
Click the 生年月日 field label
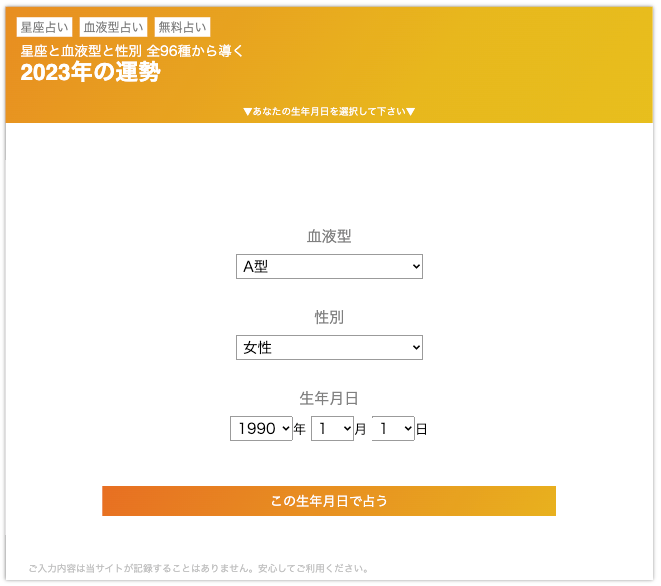329,398
